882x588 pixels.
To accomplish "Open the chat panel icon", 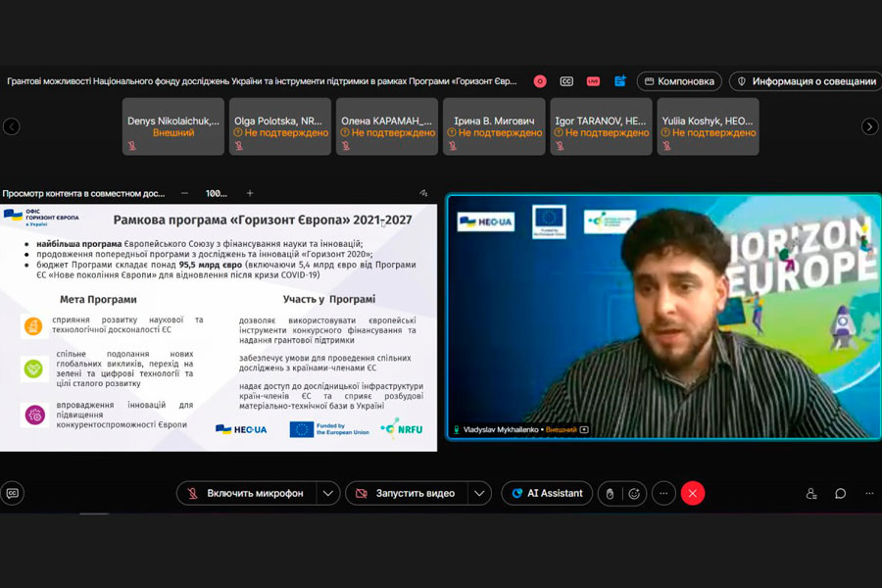I will tap(840, 493).
